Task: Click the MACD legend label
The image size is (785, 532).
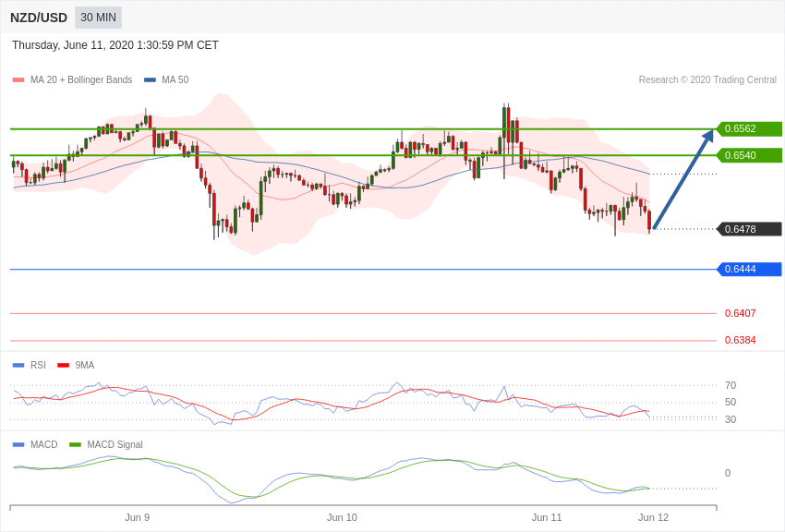Action: [44, 444]
